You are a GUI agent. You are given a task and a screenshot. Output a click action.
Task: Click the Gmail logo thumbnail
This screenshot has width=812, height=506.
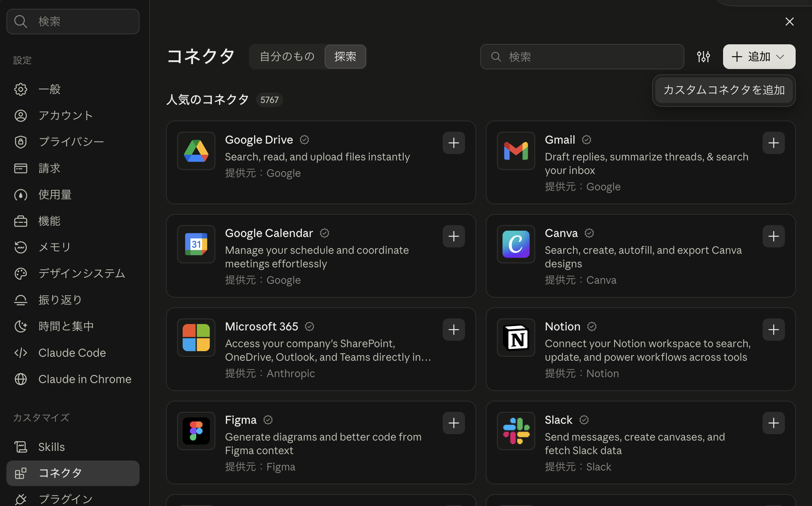pos(516,151)
